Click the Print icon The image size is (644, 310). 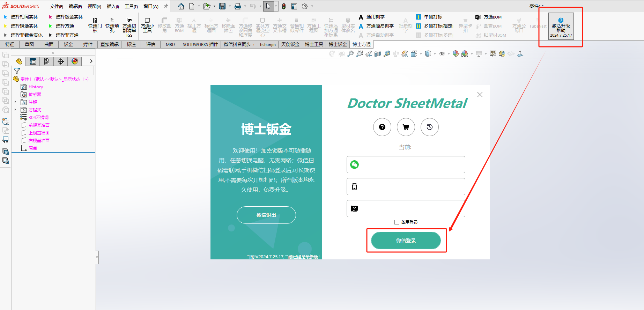click(x=238, y=6)
